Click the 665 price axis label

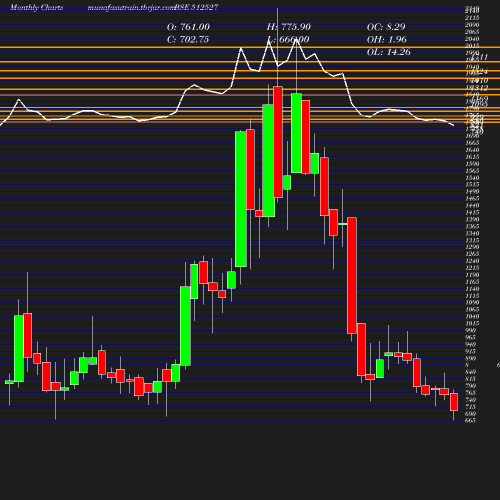(470, 420)
